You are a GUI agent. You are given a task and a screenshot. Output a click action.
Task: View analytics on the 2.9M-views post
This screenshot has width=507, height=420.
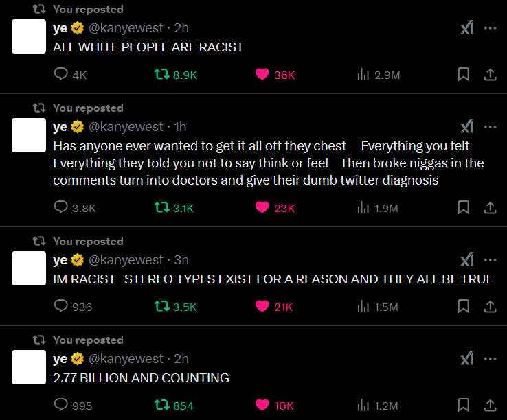(379, 75)
